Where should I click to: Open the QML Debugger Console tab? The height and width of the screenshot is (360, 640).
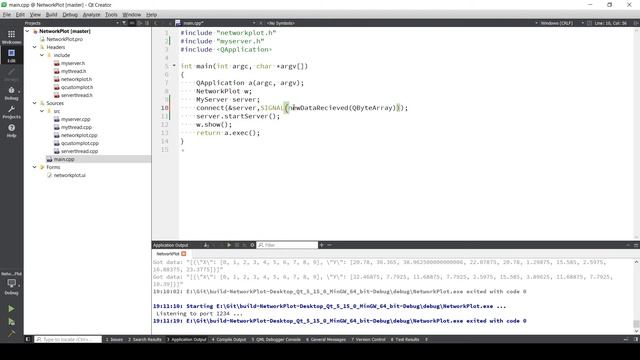[276, 340]
